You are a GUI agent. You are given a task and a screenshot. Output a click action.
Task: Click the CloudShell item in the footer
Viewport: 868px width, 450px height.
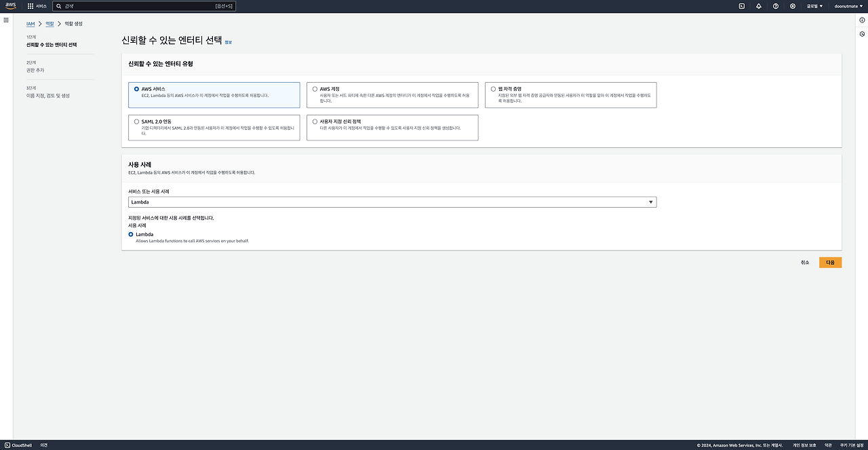tap(18, 445)
